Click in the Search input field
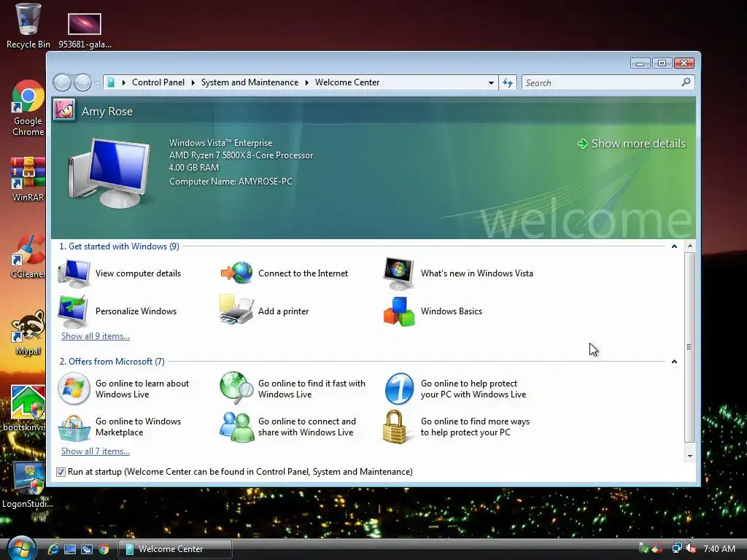The height and width of the screenshot is (560, 747). click(601, 83)
